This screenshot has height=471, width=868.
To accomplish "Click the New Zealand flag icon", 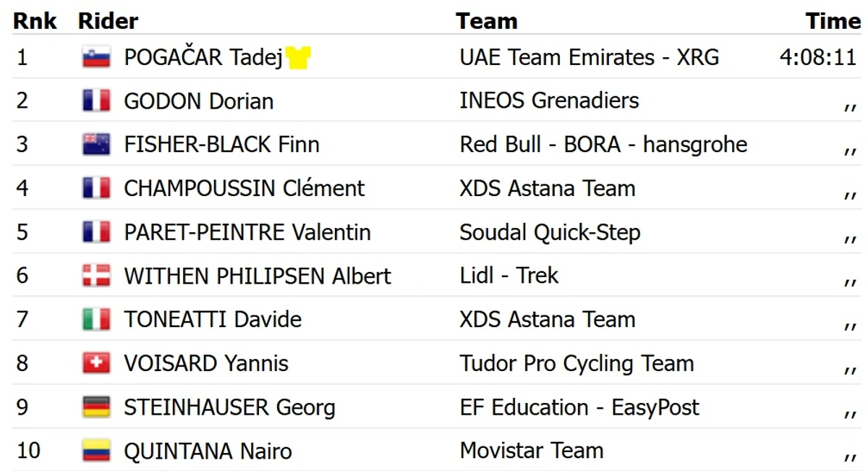I will (x=96, y=145).
